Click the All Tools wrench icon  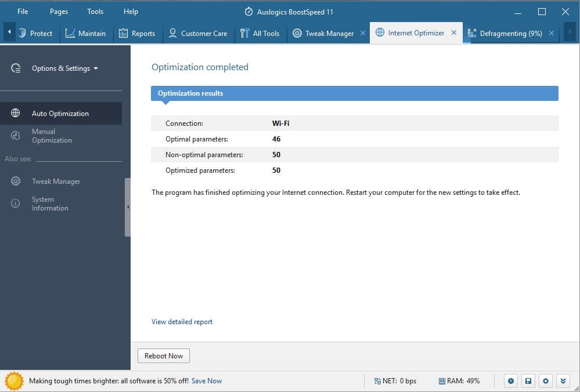click(x=244, y=33)
